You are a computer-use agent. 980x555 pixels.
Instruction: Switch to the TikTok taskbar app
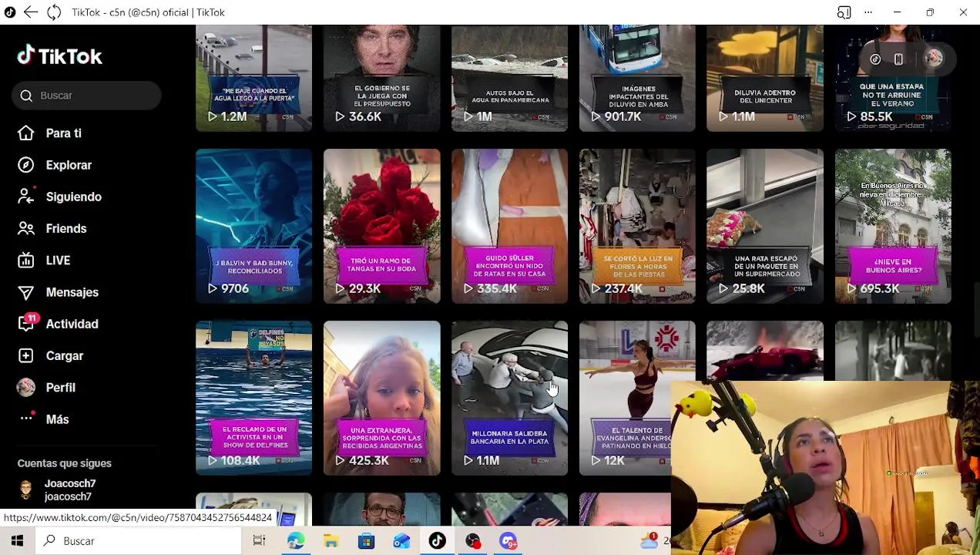click(x=437, y=541)
